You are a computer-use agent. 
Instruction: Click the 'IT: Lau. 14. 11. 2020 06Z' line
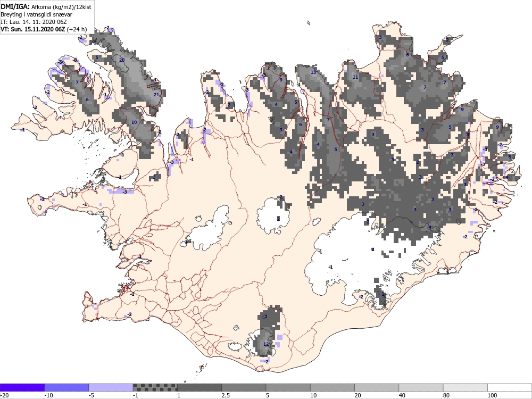click(x=34, y=22)
